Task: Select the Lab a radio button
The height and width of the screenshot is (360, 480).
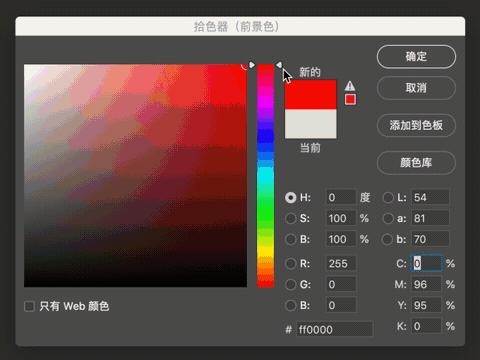Action: click(x=388, y=218)
